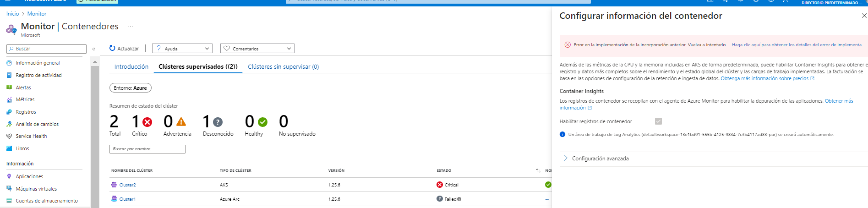This screenshot has width=868, height=208.
Task: Focus the Buscar por nombre field
Action: 147,149
